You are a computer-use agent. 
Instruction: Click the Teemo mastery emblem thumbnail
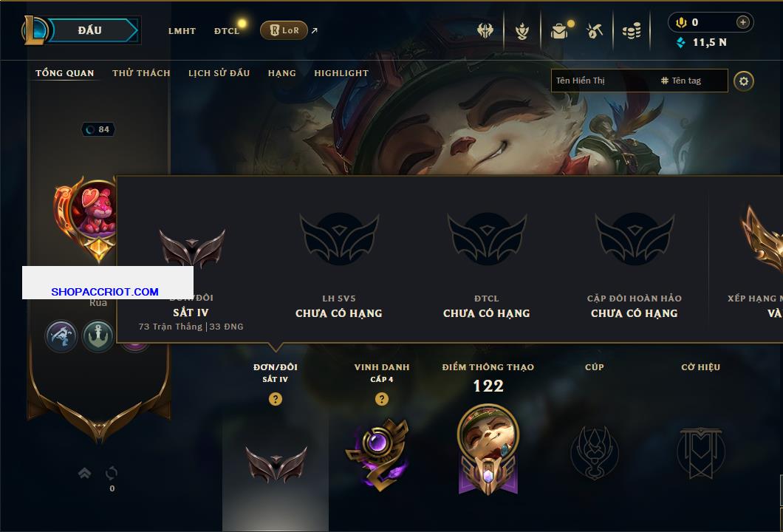pyautogui.click(x=488, y=449)
